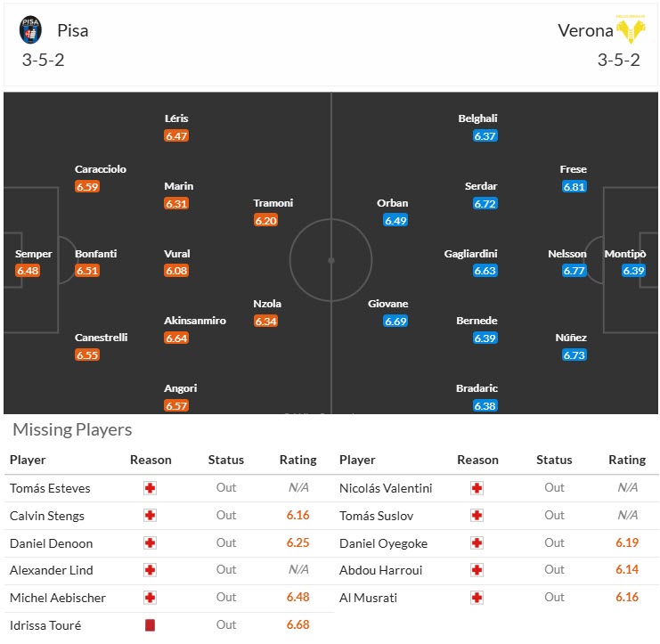The height and width of the screenshot is (644, 660).
Task: Sort Verona table by Status header
Action: [554, 461]
